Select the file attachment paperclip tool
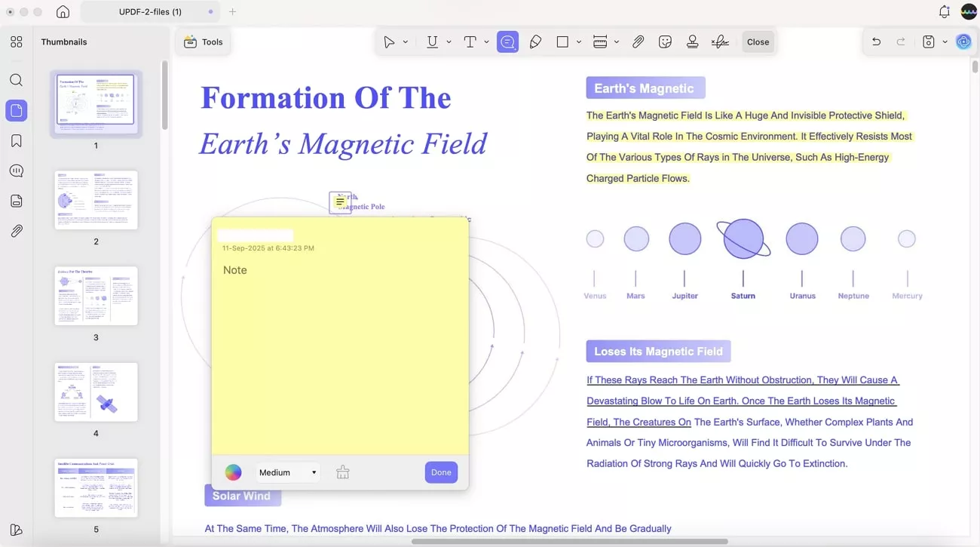The height and width of the screenshot is (547, 980). 639,41
